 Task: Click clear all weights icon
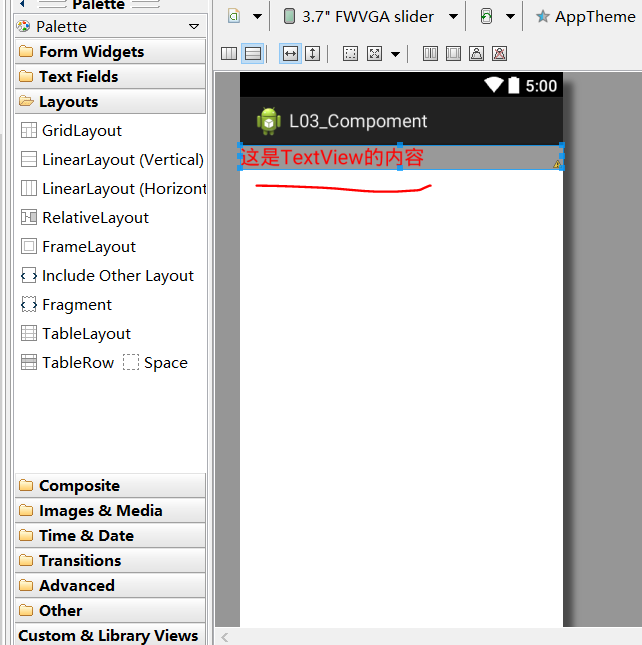(x=499, y=53)
